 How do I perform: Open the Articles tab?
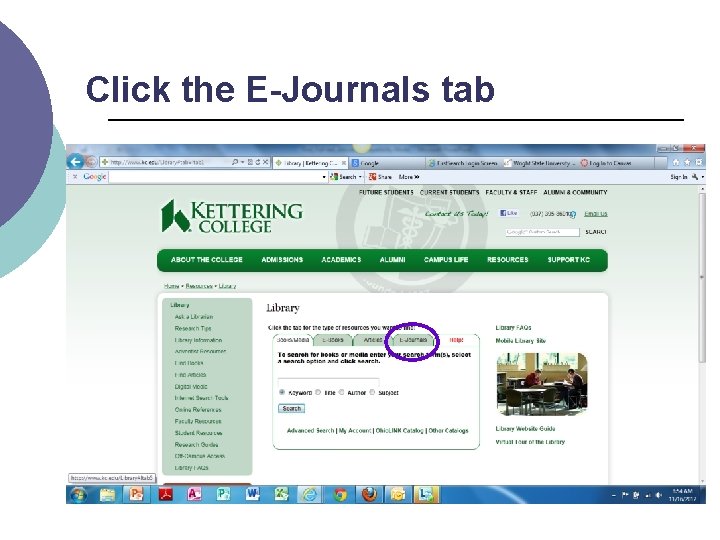pyautogui.click(x=373, y=340)
